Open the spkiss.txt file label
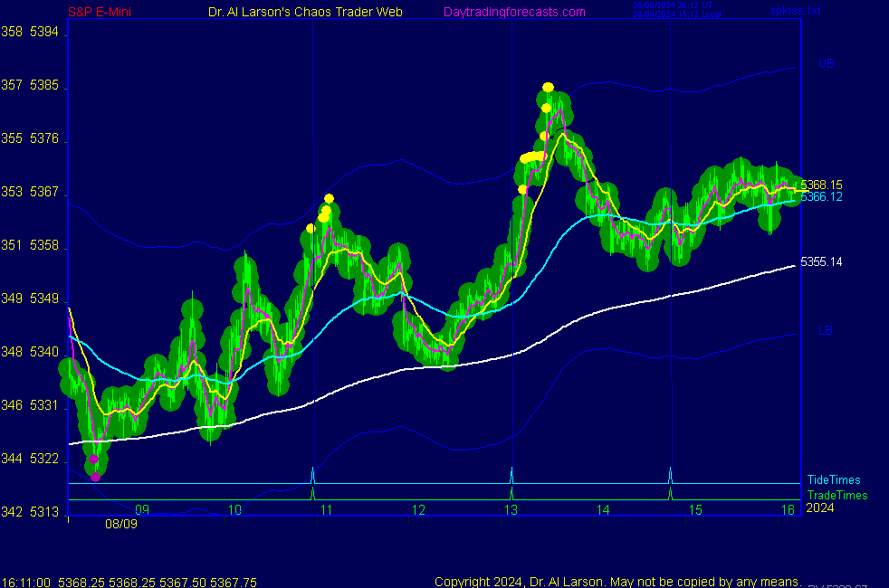 [795, 10]
